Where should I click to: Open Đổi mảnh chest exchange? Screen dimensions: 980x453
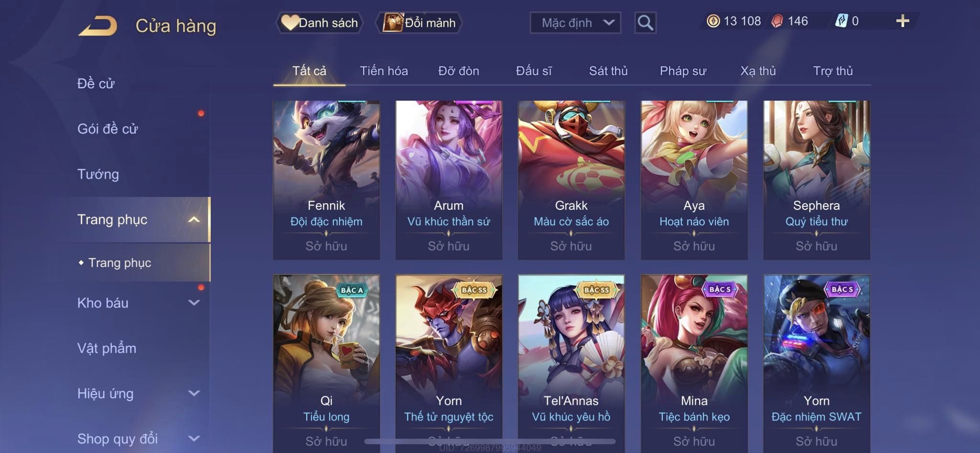tap(419, 23)
